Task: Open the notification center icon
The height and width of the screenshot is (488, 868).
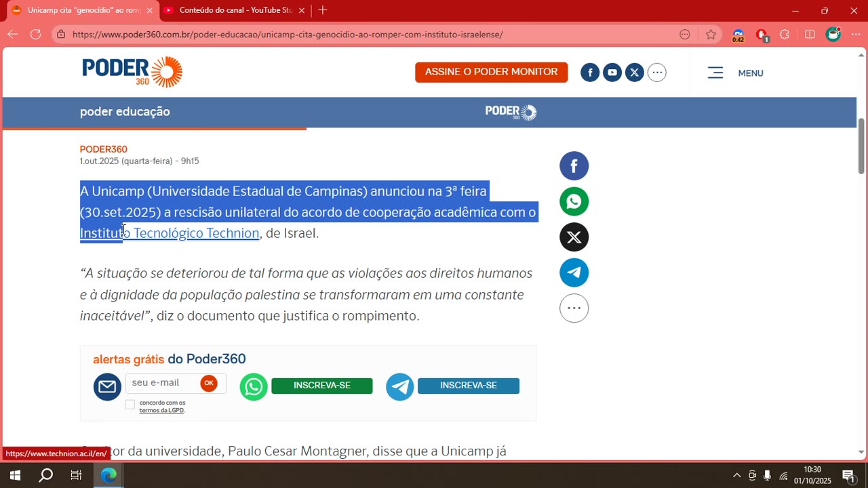Action: (848, 475)
